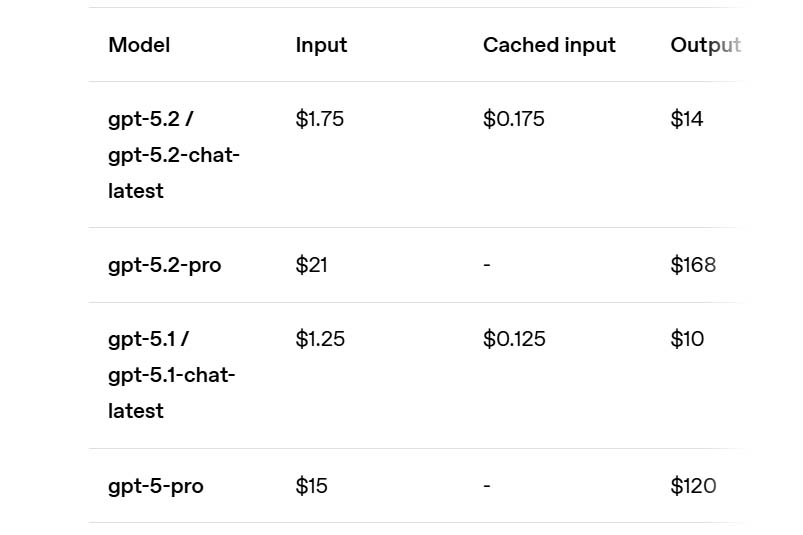
Task: Click the Output column header
Action: click(705, 45)
